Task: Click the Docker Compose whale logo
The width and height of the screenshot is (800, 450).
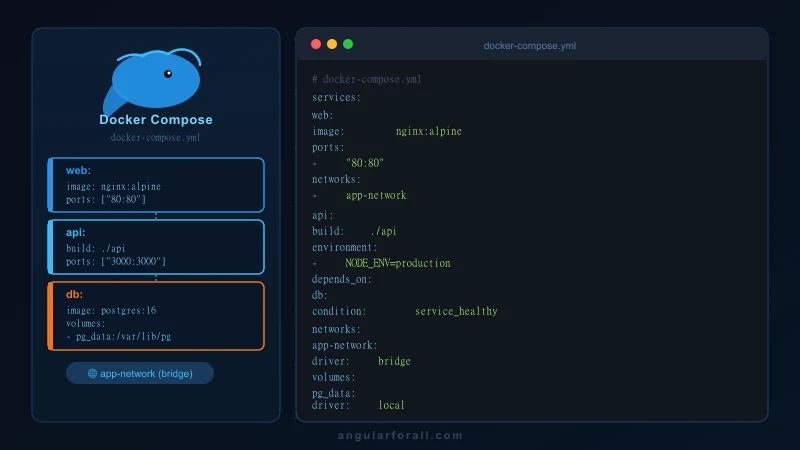Action: pyautogui.click(x=152, y=81)
